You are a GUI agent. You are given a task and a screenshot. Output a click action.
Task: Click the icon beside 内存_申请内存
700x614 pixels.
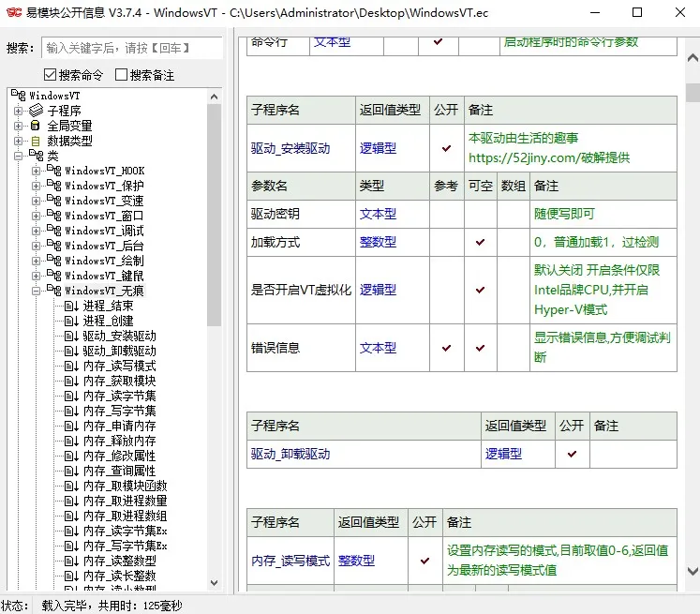point(71,426)
